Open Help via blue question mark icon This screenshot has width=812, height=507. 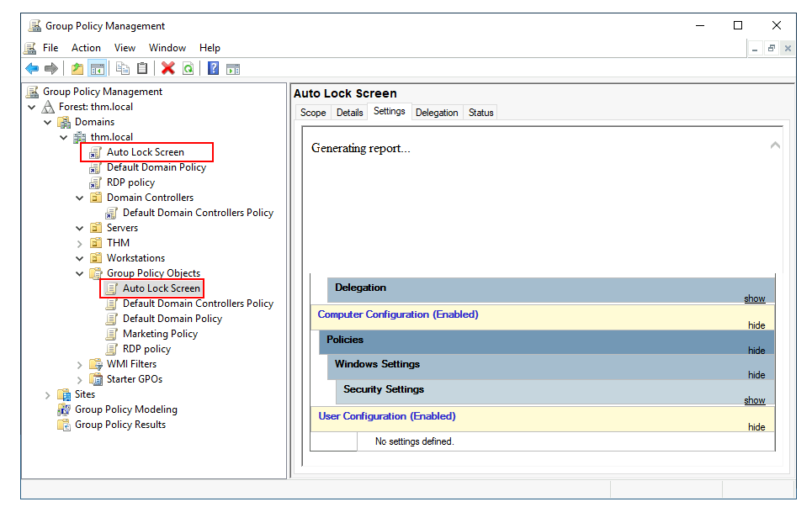pos(214,69)
